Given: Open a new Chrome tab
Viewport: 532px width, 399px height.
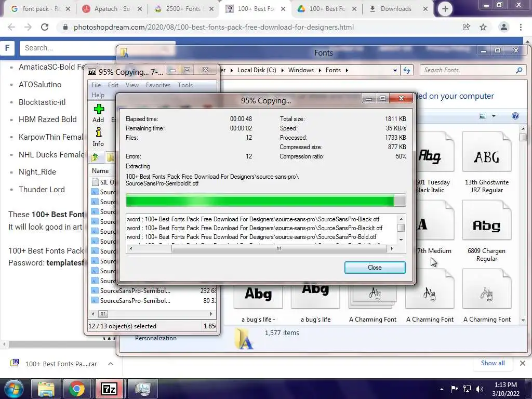Looking at the screenshot, I should point(445,9).
